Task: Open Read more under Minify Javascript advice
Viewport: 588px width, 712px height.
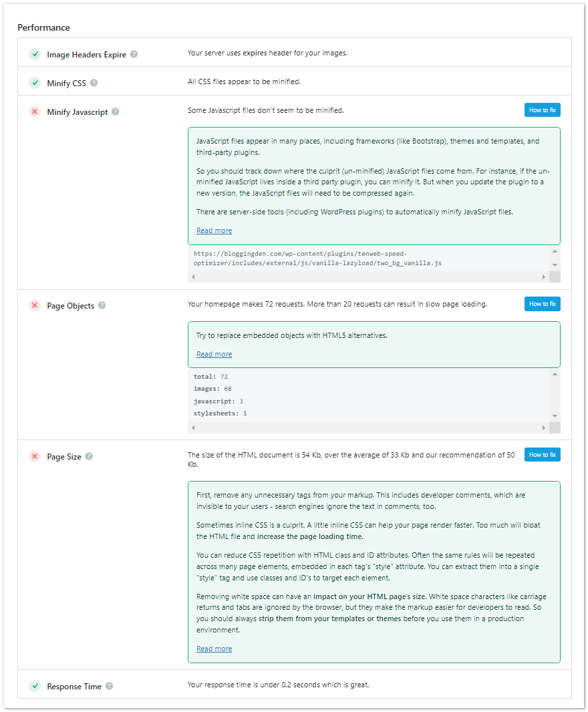Action: [214, 230]
